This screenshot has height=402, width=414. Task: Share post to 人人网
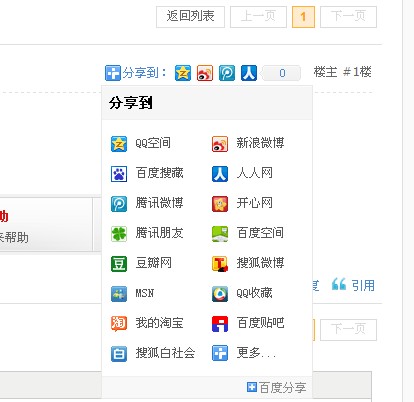242,174
